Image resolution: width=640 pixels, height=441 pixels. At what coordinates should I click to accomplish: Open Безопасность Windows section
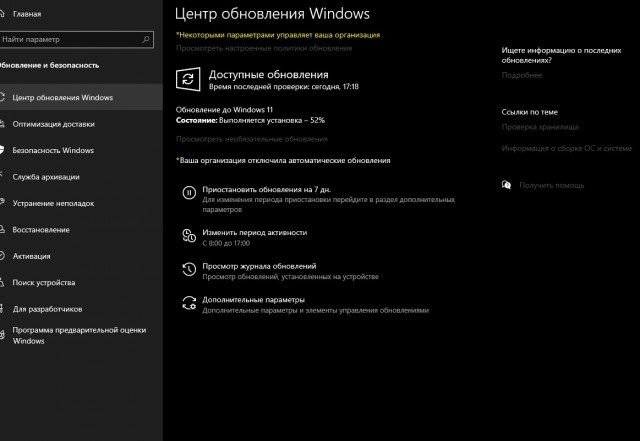pos(81,150)
